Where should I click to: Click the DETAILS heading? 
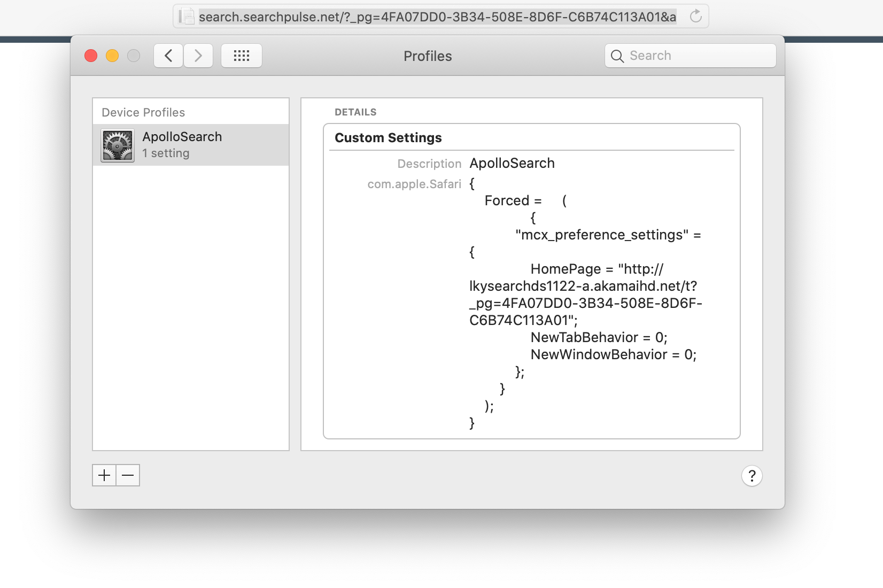tap(355, 112)
